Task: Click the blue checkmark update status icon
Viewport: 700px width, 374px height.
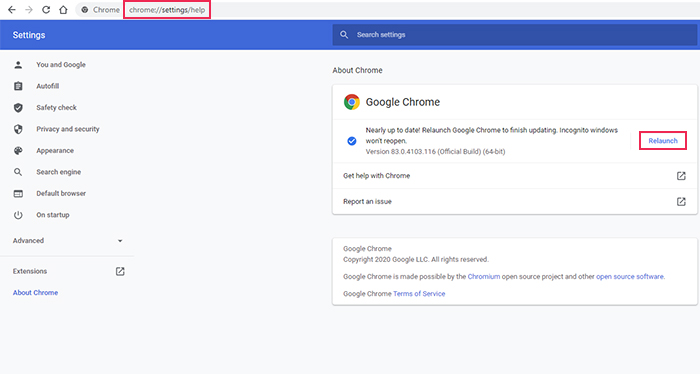Action: pyautogui.click(x=352, y=141)
